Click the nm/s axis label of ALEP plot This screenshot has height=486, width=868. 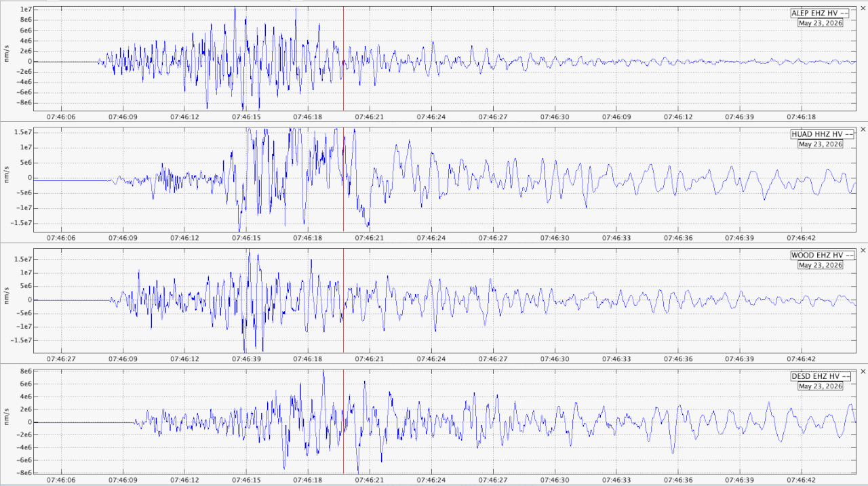pos(7,57)
